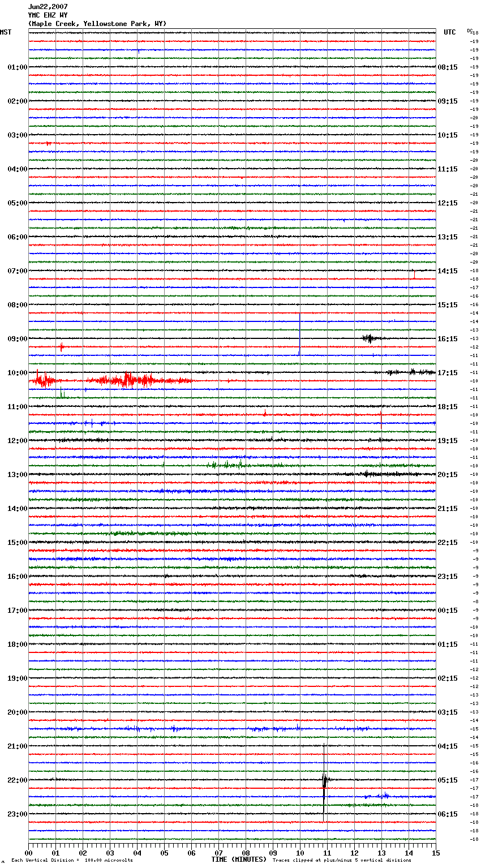Click the 14:00 MST time label
Screen dimensions: 481x868
click(18, 509)
